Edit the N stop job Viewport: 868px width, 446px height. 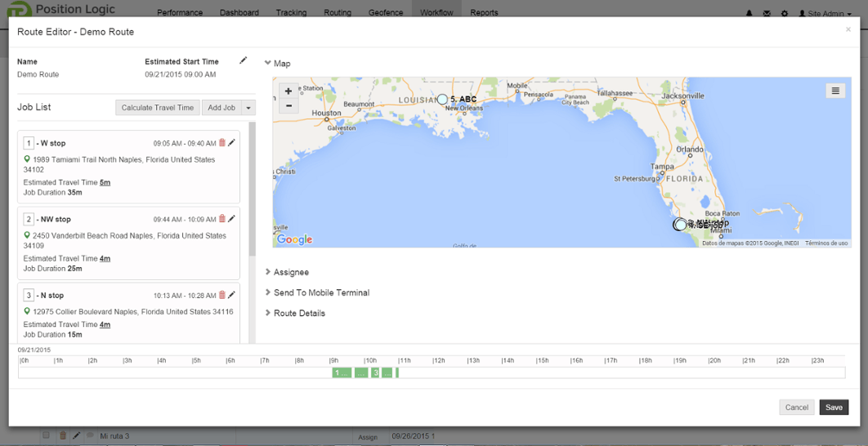point(231,295)
